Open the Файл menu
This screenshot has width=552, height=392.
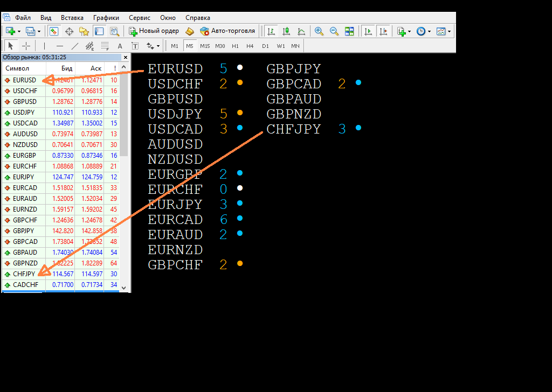(23, 18)
